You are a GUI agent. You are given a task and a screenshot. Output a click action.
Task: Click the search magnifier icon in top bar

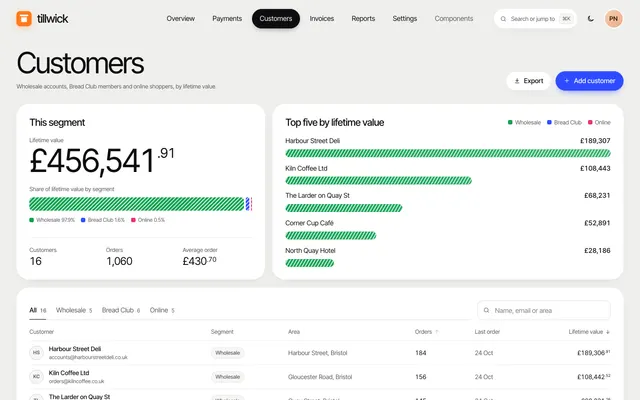503,19
